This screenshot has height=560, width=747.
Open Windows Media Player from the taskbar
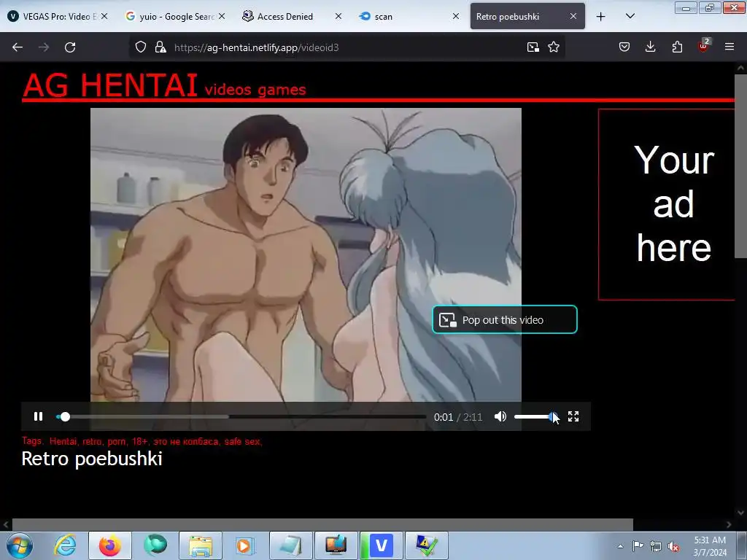pos(246,545)
